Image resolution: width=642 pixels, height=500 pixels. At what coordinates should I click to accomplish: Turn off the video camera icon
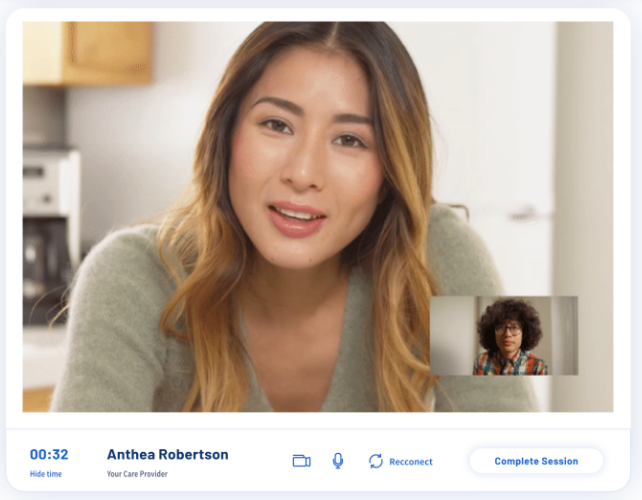click(301, 461)
